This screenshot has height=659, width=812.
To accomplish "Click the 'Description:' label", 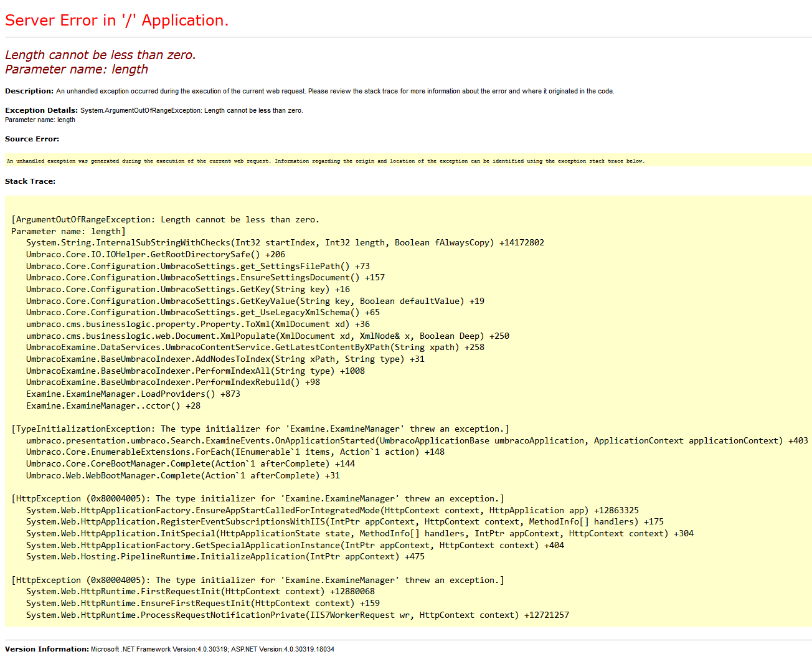I will point(29,91).
